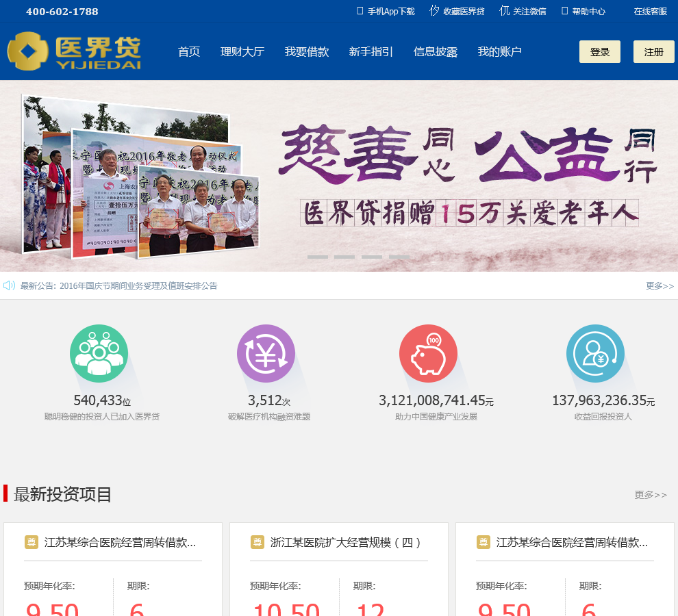Select third banner carousel indicator

372,257
